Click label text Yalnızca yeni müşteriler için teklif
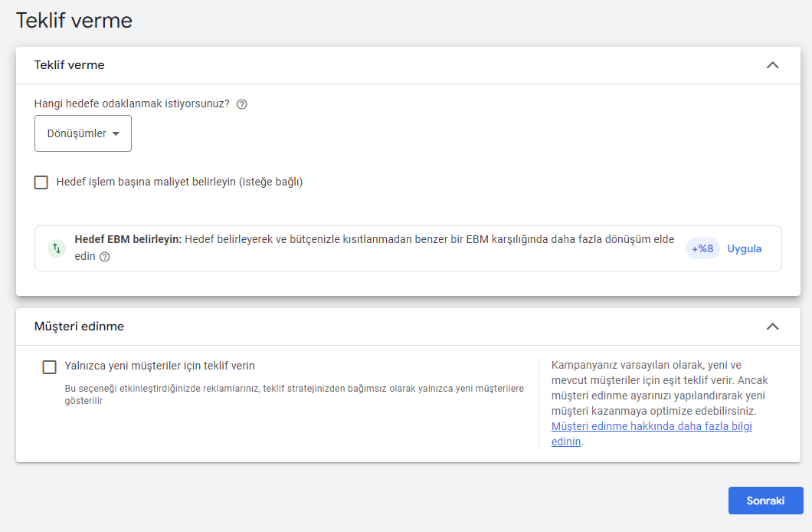 [159, 366]
